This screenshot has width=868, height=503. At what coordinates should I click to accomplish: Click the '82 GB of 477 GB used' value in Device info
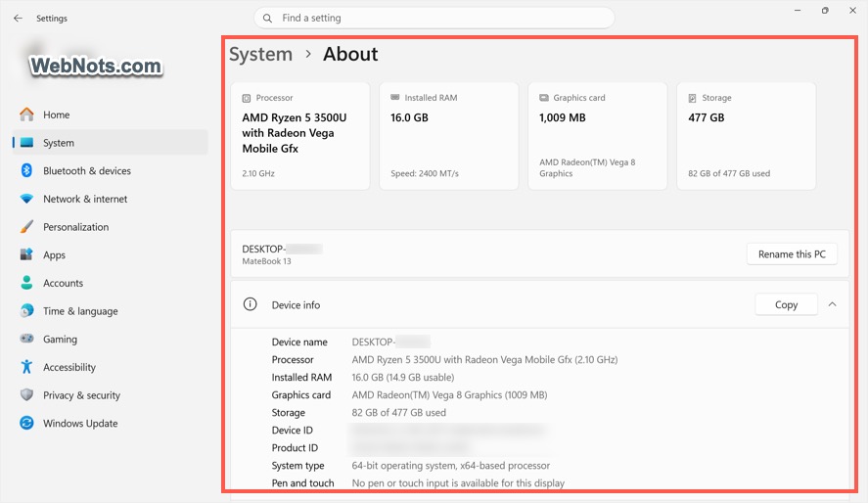click(398, 413)
